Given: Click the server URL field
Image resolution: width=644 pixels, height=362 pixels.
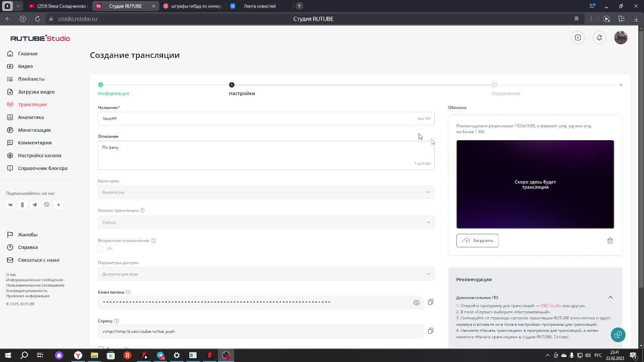Looking at the screenshot, I should (x=260, y=331).
